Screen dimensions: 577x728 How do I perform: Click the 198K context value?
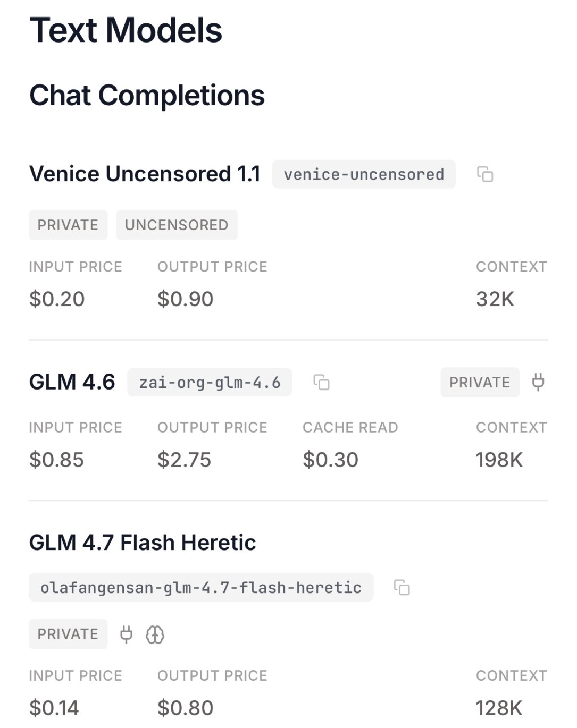coord(499,460)
